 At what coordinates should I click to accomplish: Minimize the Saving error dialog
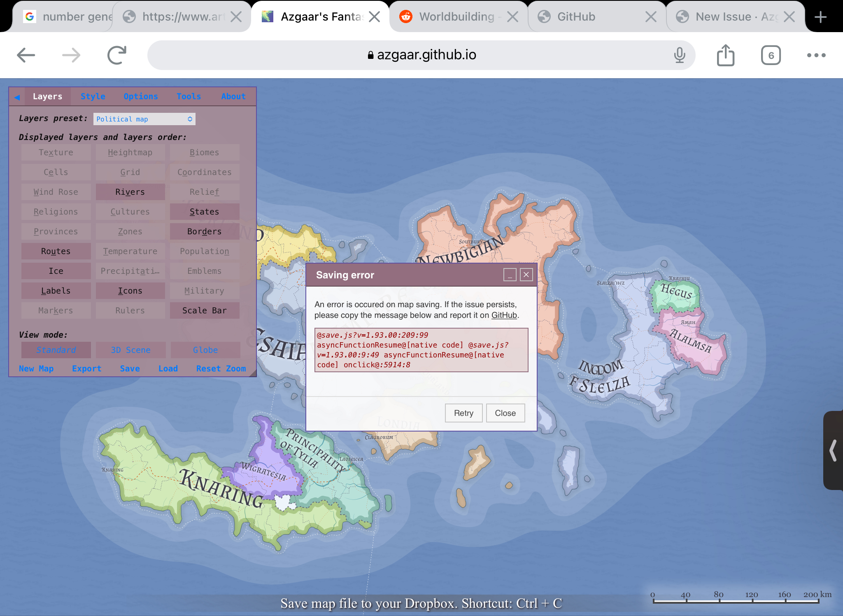pos(510,275)
